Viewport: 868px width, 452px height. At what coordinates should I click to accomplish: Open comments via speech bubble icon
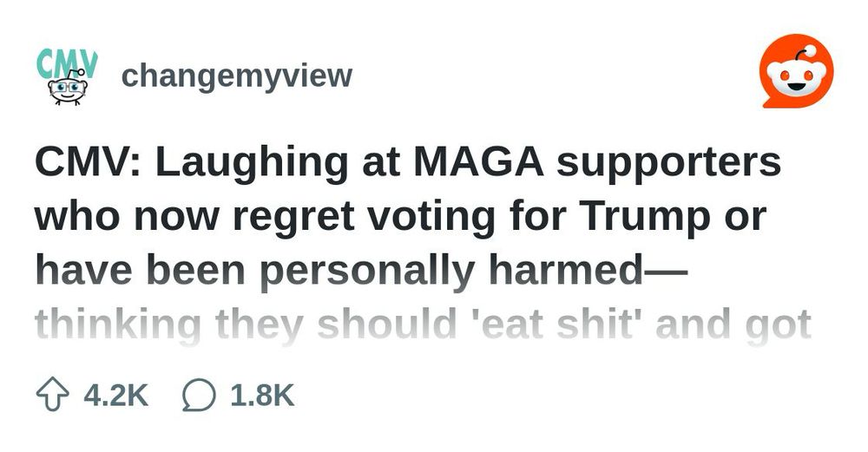coord(198,396)
